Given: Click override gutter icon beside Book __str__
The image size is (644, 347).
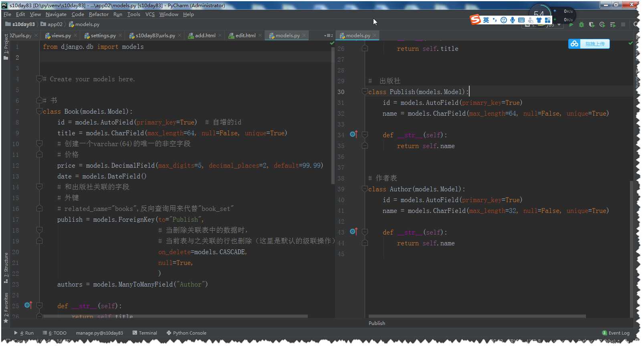Looking at the screenshot, I should pyautogui.click(x=28, y=305).
